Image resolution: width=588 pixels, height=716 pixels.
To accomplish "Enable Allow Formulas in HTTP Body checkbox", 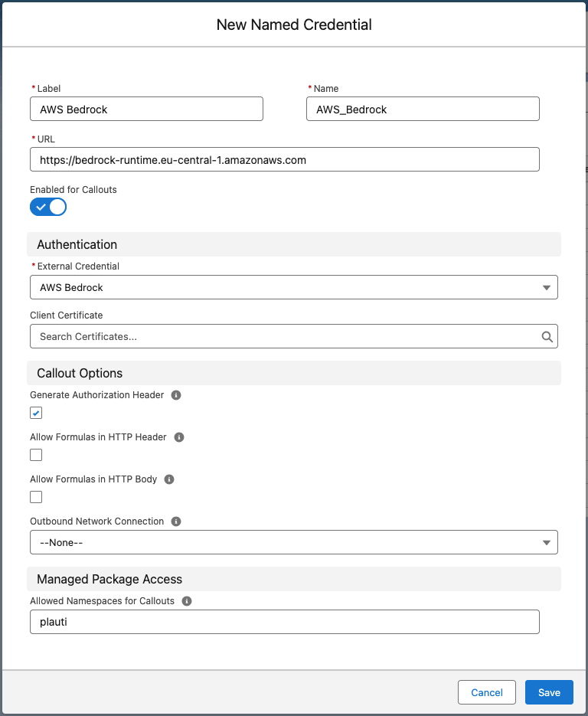I will pyautogui.click(x=36, y=497).
